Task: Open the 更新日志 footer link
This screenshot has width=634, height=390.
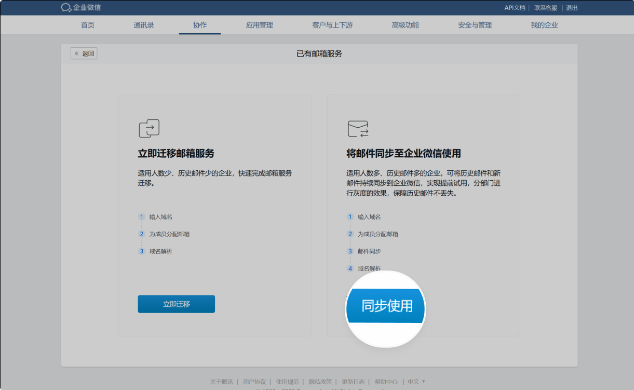Action: (353, 382)
